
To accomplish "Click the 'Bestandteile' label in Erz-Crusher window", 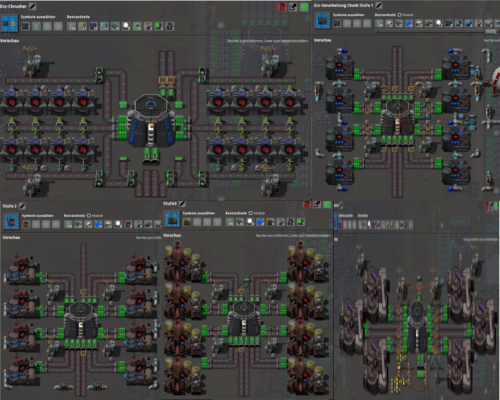I will tap(78, 17).
